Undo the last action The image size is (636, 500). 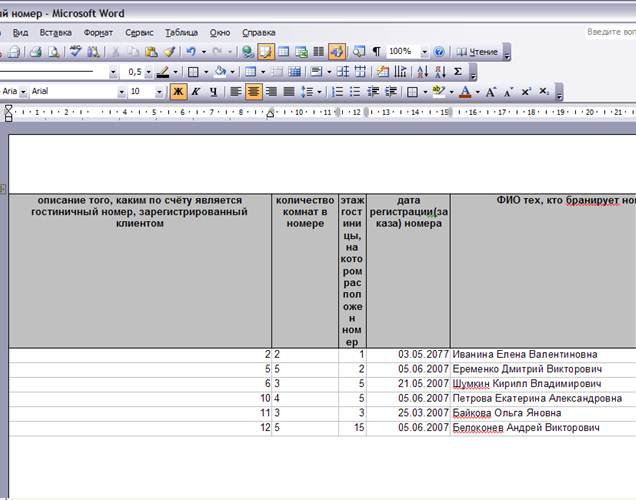pos(191,52)
